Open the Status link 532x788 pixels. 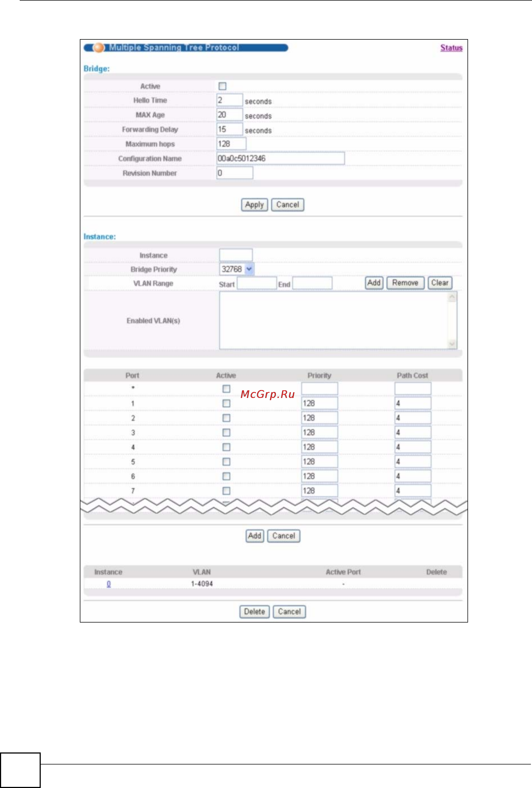(x=451, y=48)
